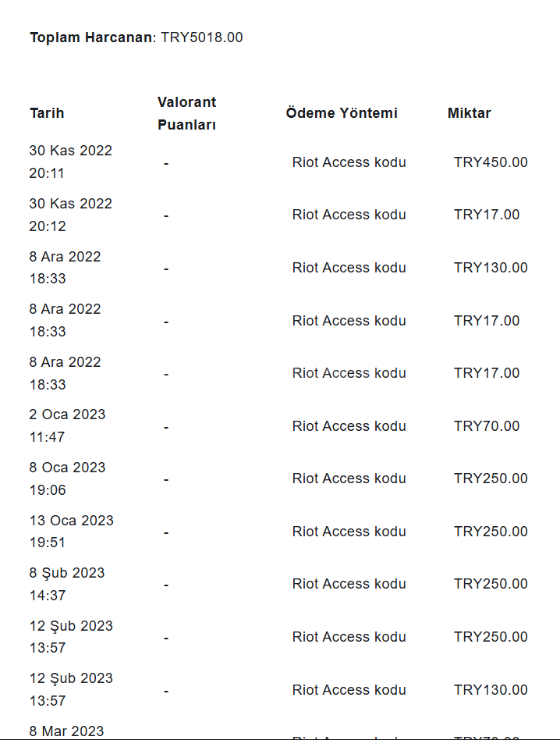Click the TRY70.00 amount for 2 Oca 2023
Screen dimensions: 560x740
pos(487,426)
